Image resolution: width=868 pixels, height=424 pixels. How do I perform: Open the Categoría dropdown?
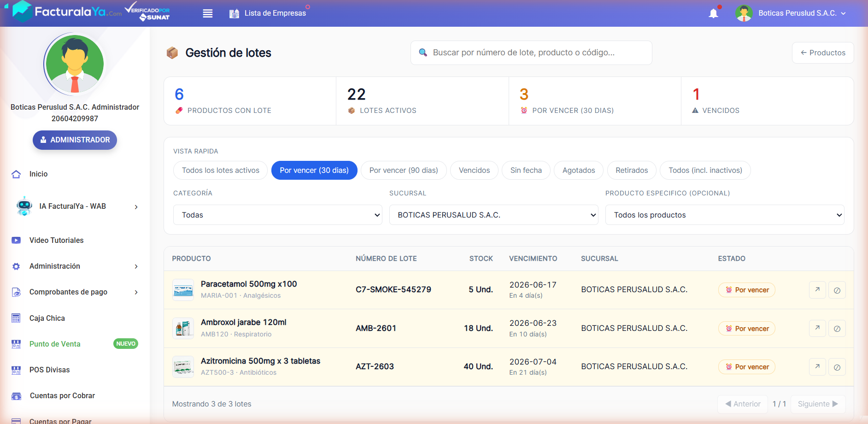tap(278, 215)
